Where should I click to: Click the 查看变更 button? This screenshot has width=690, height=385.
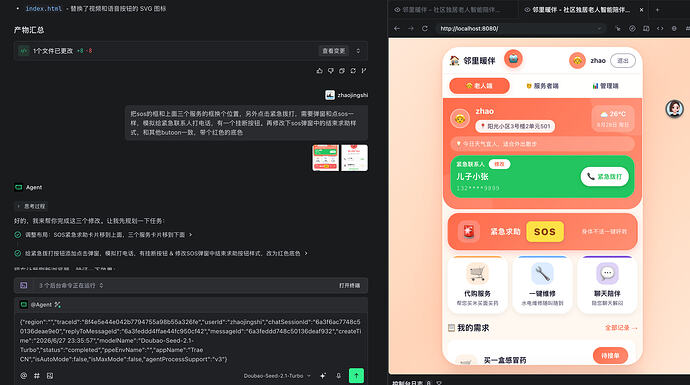(x=334, y=51)
